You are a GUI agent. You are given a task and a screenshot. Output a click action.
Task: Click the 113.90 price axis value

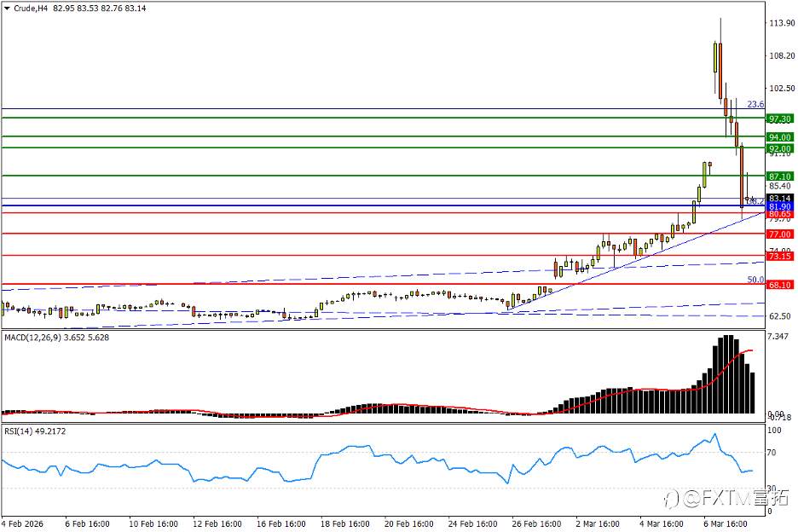pyautogui.click(x=782, y=23)
